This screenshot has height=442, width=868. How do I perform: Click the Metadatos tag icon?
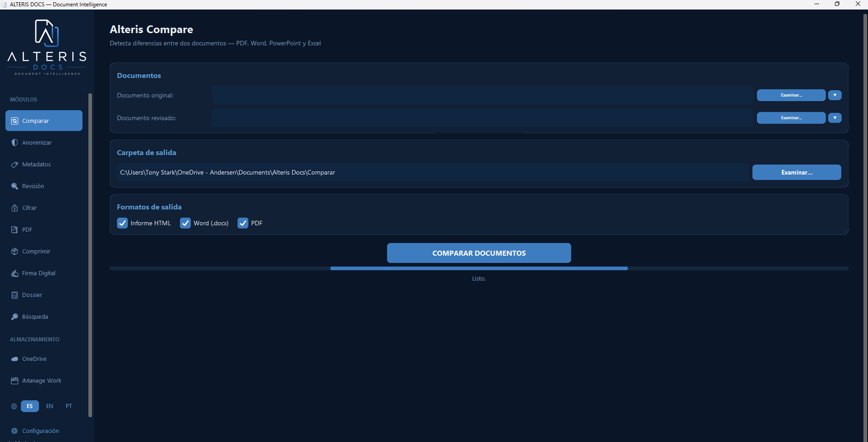click(x=15, y=165)
